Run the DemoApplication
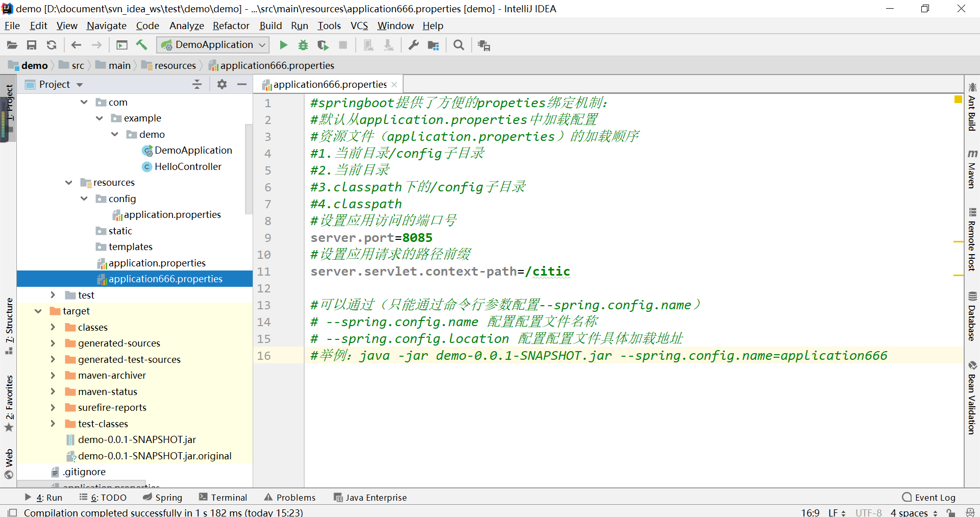This screenshot has height=517, width=980. 283,45
